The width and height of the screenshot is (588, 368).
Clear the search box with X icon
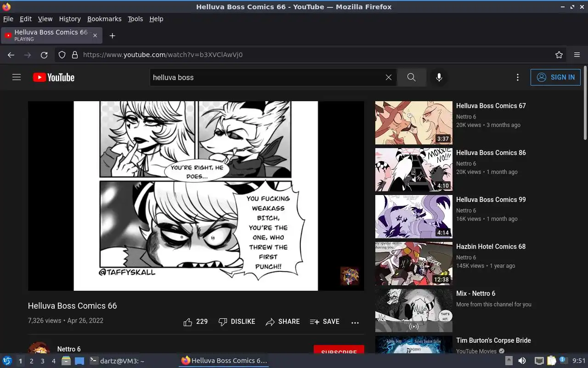click(x=389, y=77)
